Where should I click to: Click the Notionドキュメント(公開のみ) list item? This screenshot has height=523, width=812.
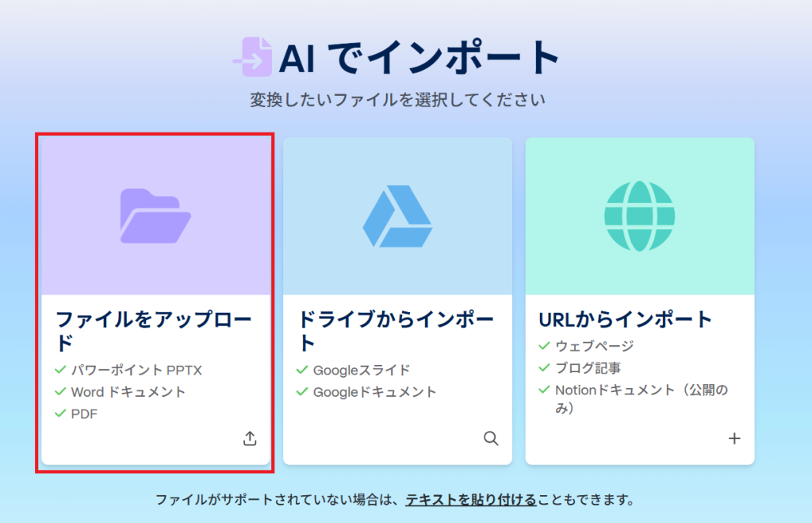click(642, 398)
